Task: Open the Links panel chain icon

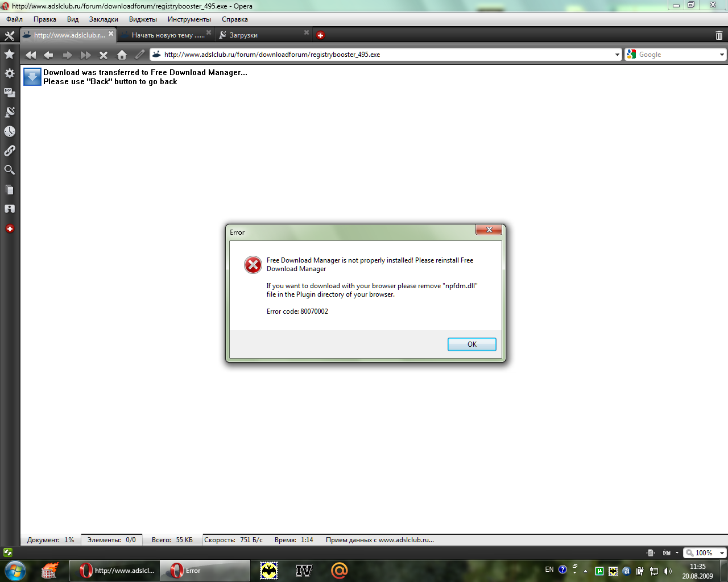Action: click(x=10, y=151)
